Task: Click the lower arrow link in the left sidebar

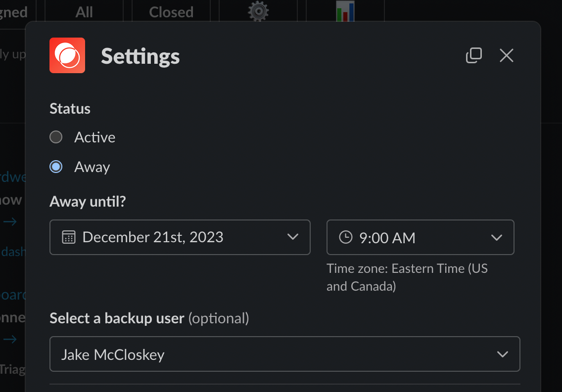Action: tap(10, 340)
